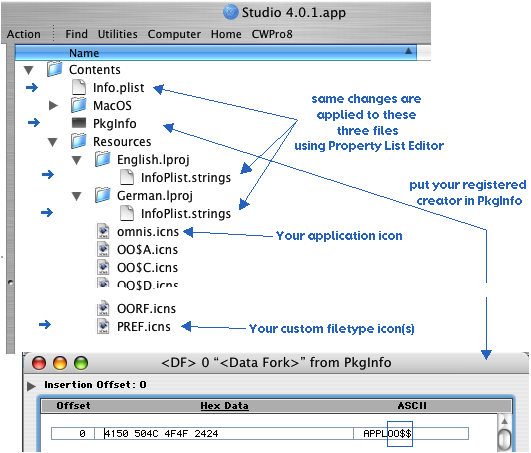Image resolution: width=531 pixels, height=453 pixels.
Task: Select the InfoPlist.strings icon under English.lproj
Action: point(127,177)
